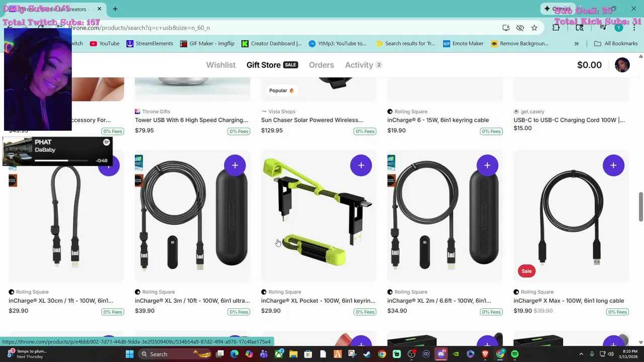Open the Activity tab
Image resolution: width=644 pixels, height=362 pixels.
coord(363,65)
